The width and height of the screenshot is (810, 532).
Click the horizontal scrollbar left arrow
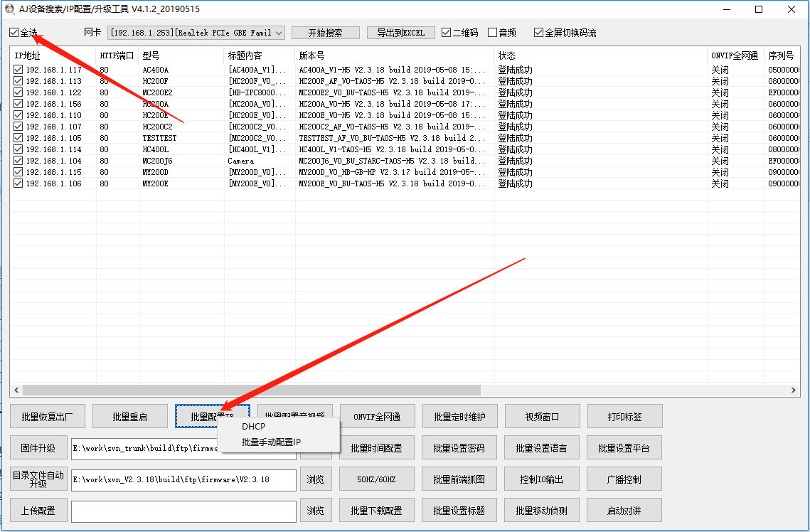(16, 390)
